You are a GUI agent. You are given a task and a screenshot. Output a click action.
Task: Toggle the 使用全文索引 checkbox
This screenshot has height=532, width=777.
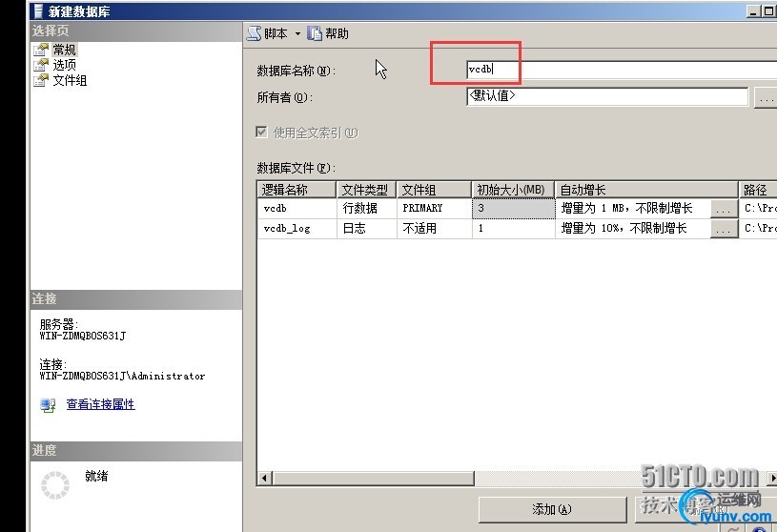pos(261,133)
